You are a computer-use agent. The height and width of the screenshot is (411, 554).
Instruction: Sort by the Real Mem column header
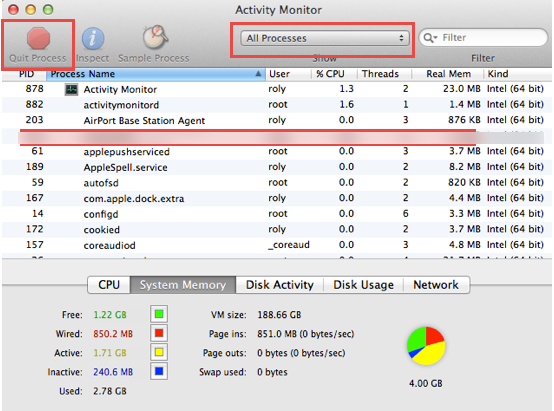point(448,74)
